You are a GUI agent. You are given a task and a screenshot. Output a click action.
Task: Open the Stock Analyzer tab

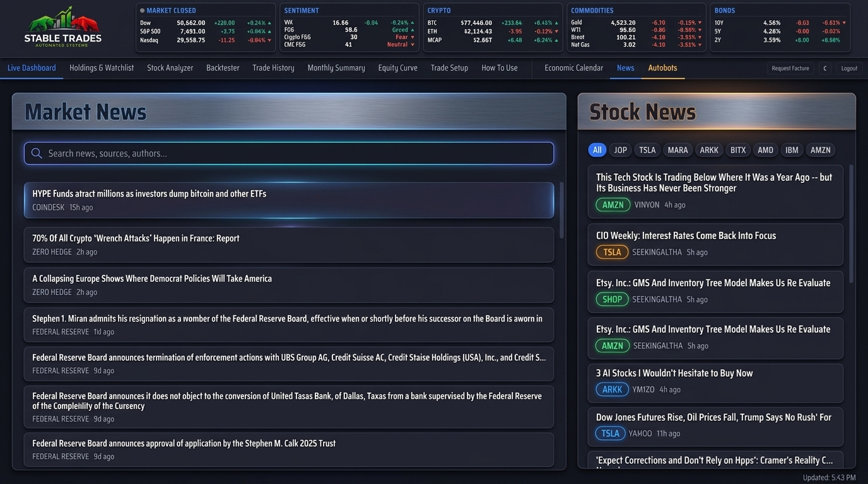tap(170, 67)
